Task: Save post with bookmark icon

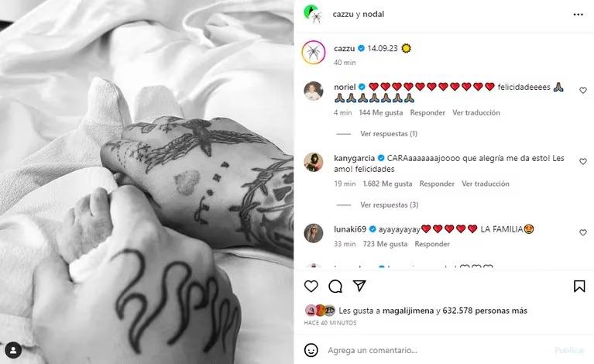Action: (x=579, y=287)
